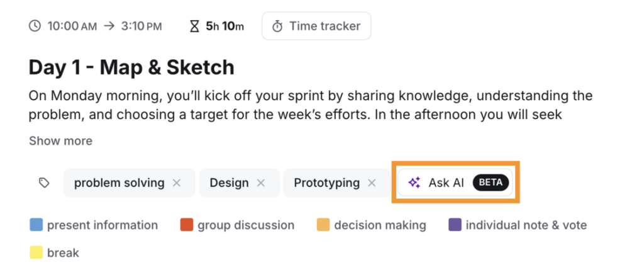Screen dimensions: 644x272
Task: Select the blue present information swatch
Action: point(36,225)
